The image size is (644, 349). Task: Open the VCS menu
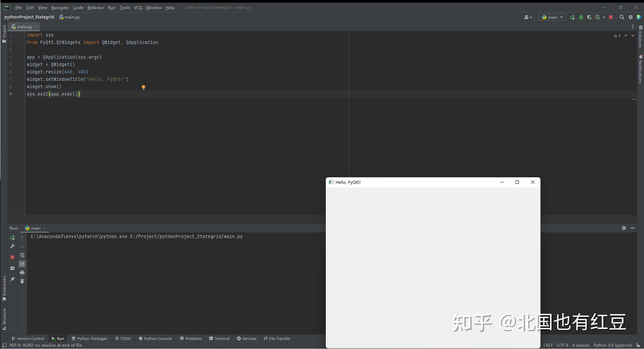click(138, 7)
